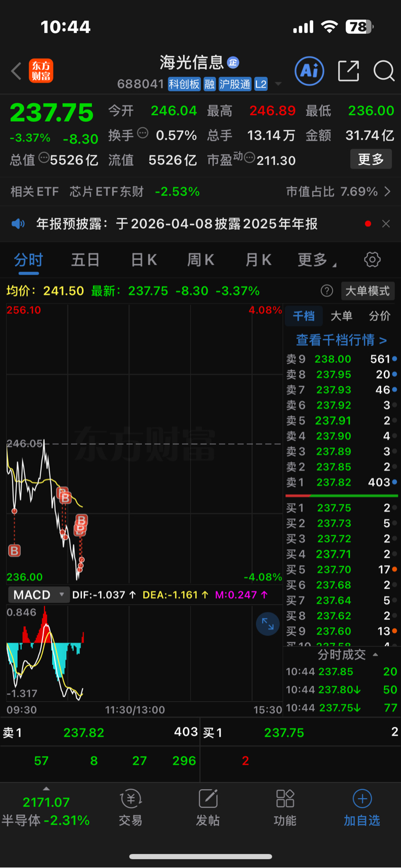Tap the L2 level tag
This screenshot has height=868, width=401.
(x=261, y=84)
